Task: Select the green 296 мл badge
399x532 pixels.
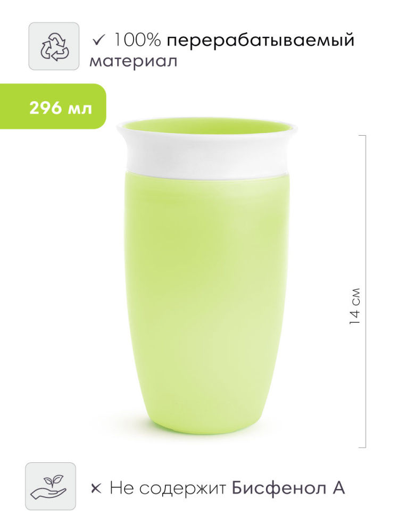Action: (x=53, y=106)
